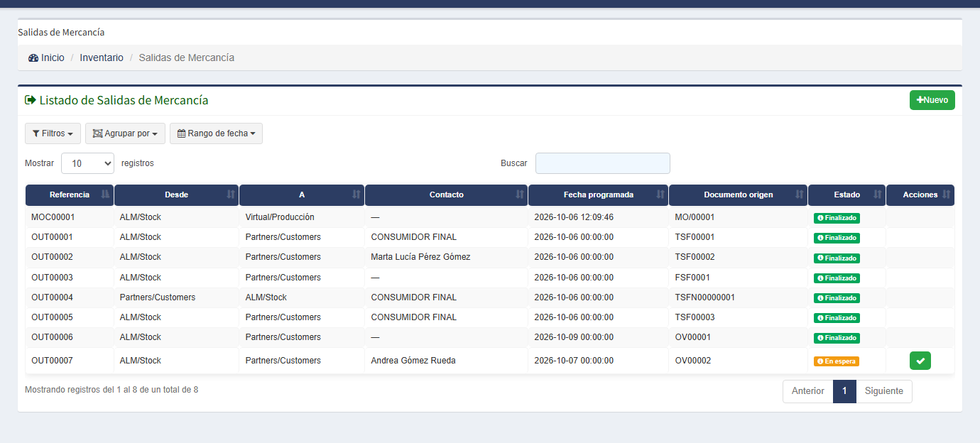
Task: Sort by Fecha programada column arrows
Action: point(660,195)
